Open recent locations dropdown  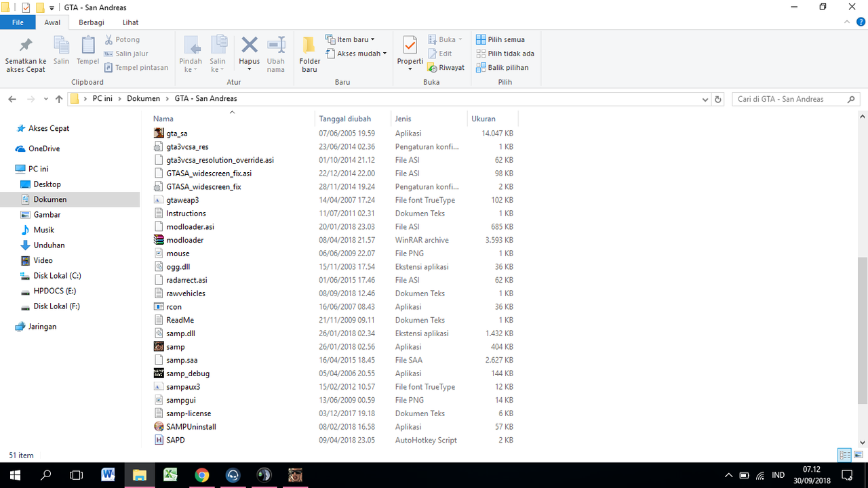(x=46, y=99)
